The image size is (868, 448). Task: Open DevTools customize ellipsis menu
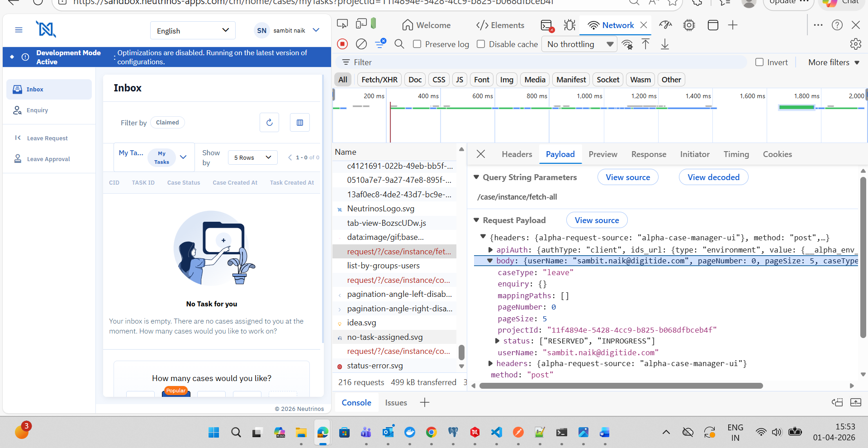tap(818, 25)
